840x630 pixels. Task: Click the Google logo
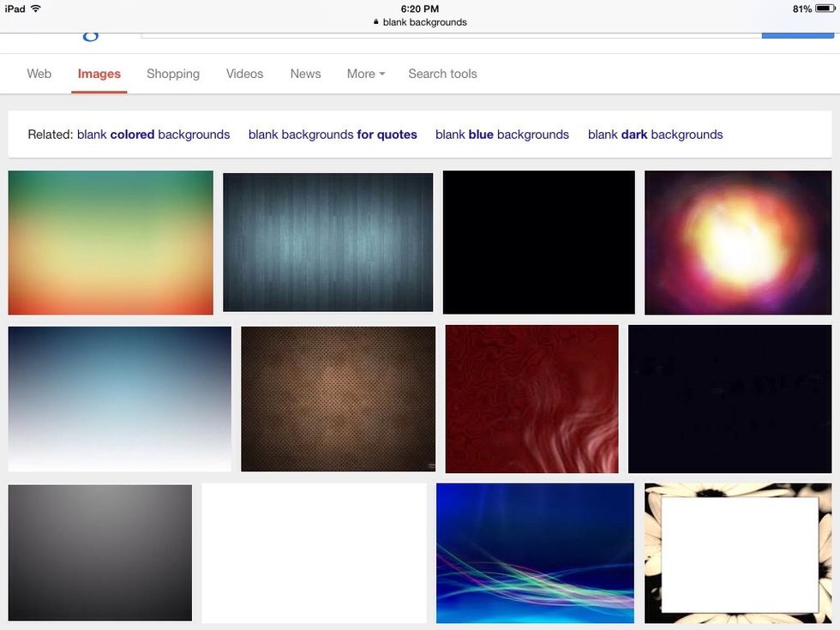click(x=90, y=34)
